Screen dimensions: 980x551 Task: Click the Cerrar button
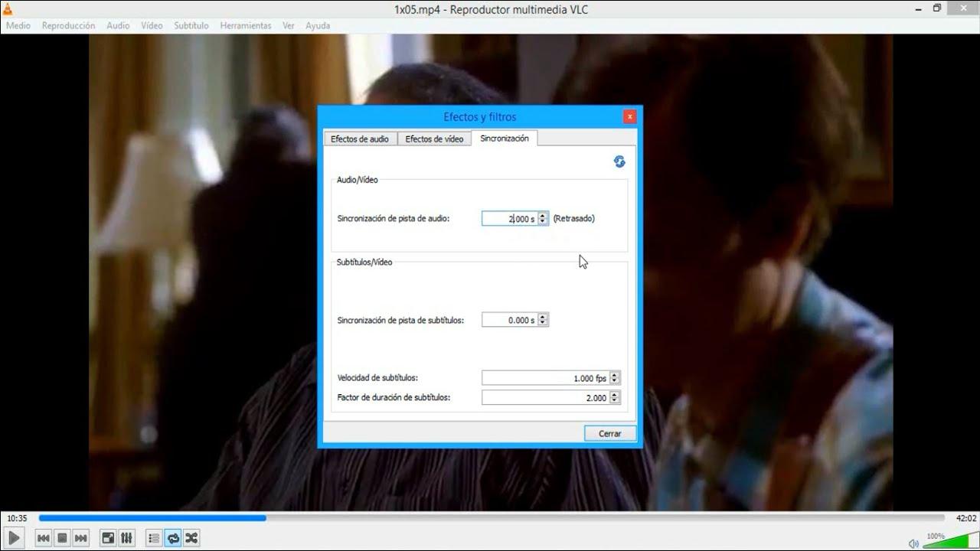[610, 433]
